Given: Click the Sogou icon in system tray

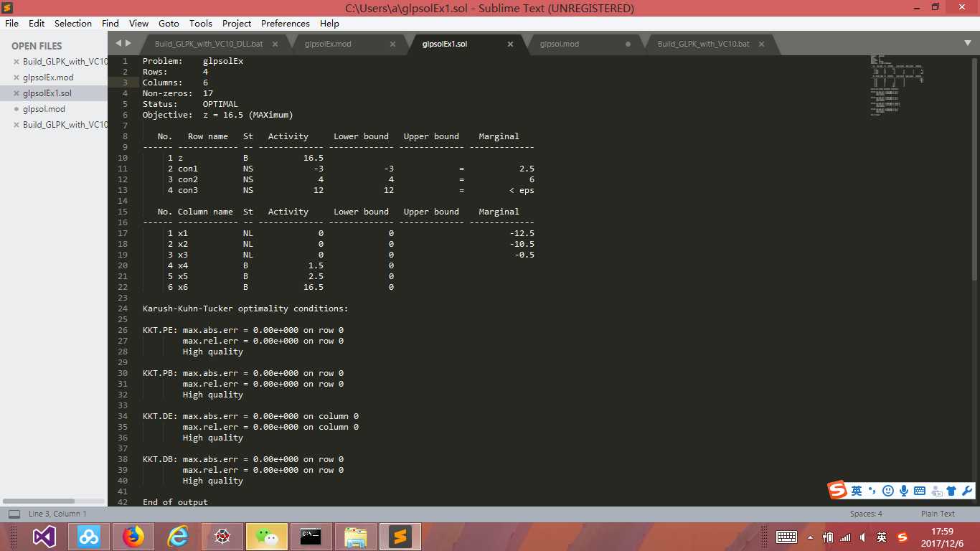Looking at the screenshot, I should pos(903,537).
